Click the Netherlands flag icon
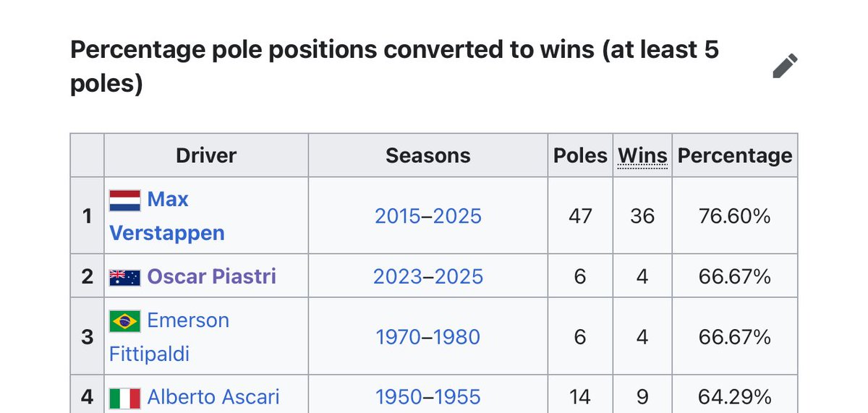 [124, 200]
